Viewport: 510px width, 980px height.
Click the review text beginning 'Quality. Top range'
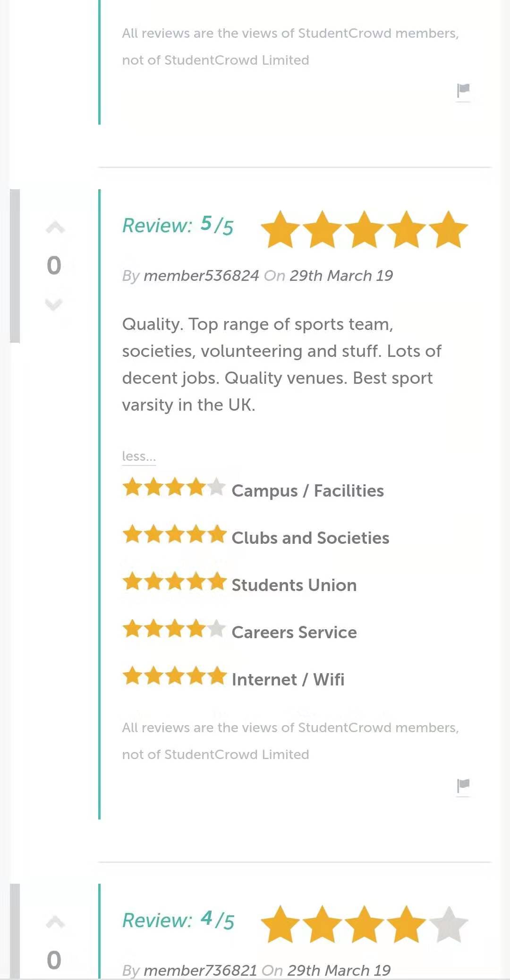(x=281, y=364)
